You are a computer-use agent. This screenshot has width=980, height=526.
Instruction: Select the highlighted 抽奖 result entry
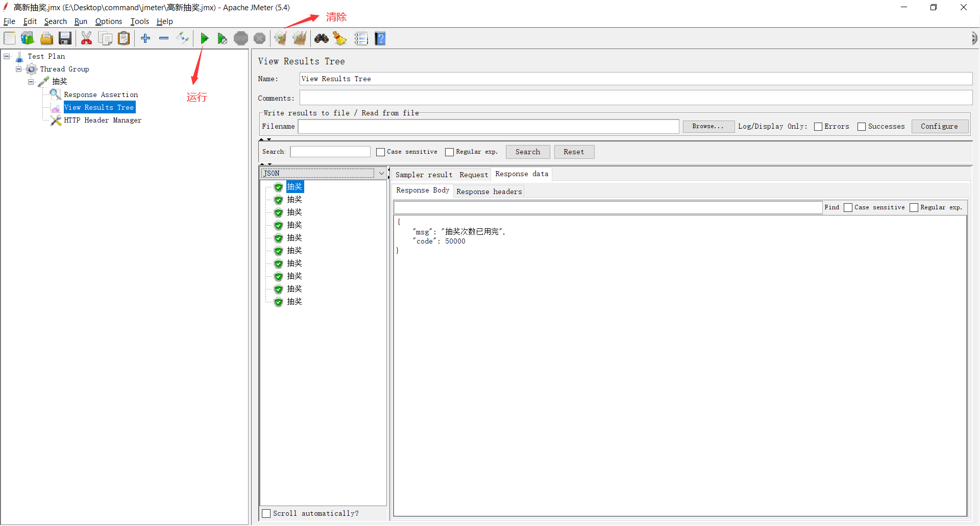click(295, 187)
